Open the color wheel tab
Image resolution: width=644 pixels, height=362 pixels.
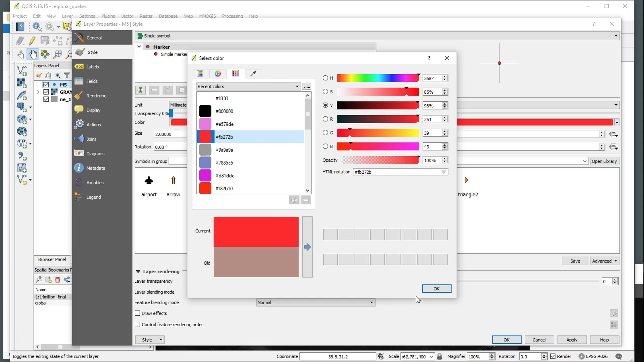218,73
